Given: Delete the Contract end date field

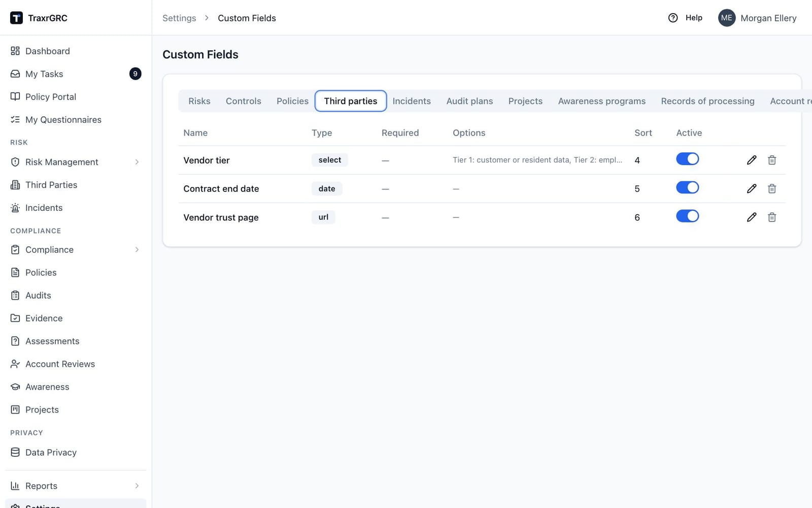Looking at the screenshot, I should 772,188.
